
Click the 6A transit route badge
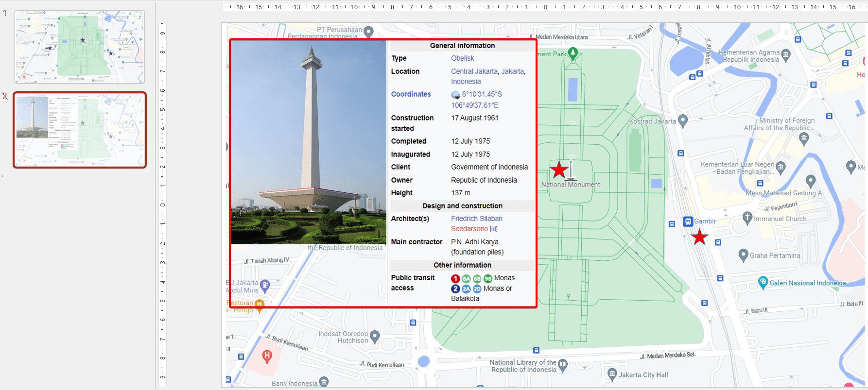coord(466,278)
